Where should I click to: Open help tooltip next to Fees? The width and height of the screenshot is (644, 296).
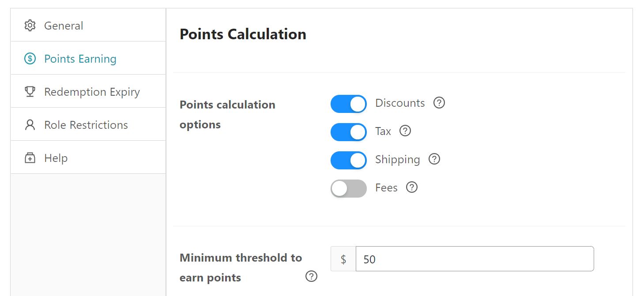click(x=411, y=187)
